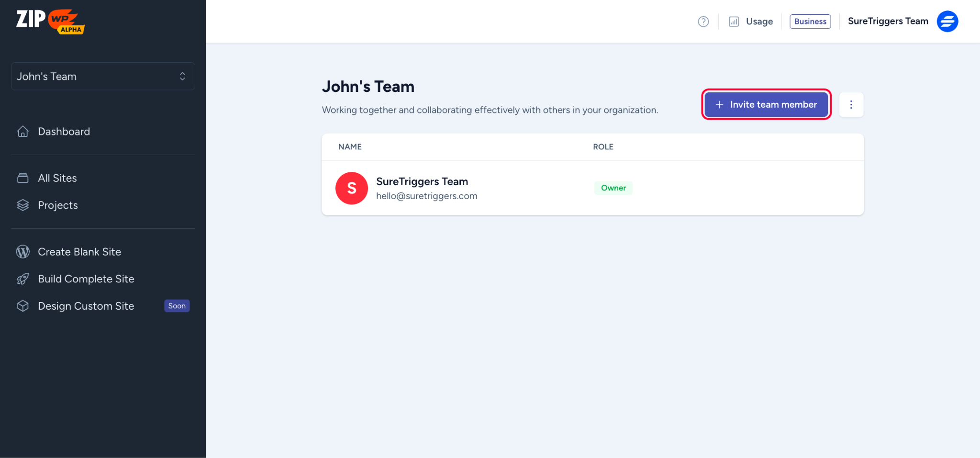This screenshot has width=980, height=458.
Task: Open the help question mark icon
Action: click(x=703, y=22)
